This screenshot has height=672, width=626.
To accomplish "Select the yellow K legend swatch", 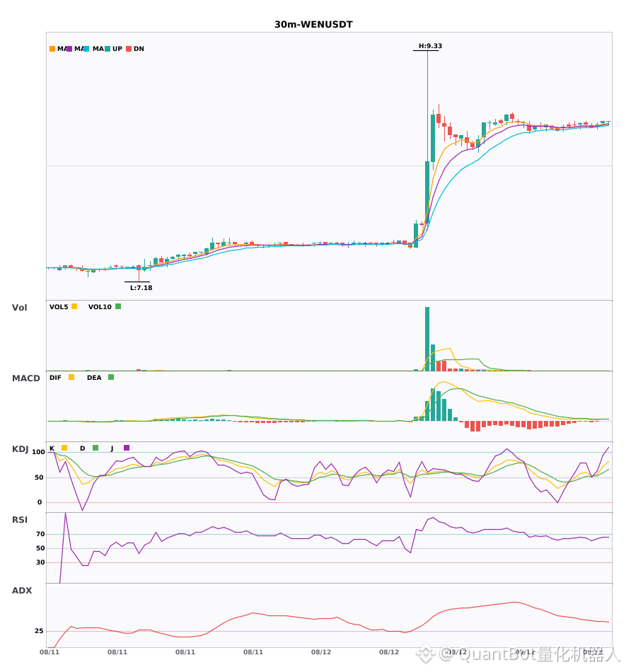I will pos(64,448).
